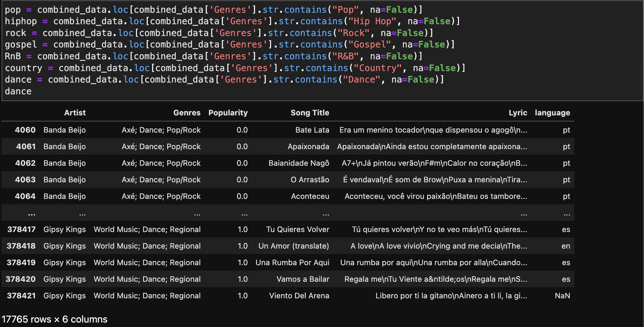Select row index 4060
The width and height of the screenshot is (644, 327).
[x=25, y=130]
